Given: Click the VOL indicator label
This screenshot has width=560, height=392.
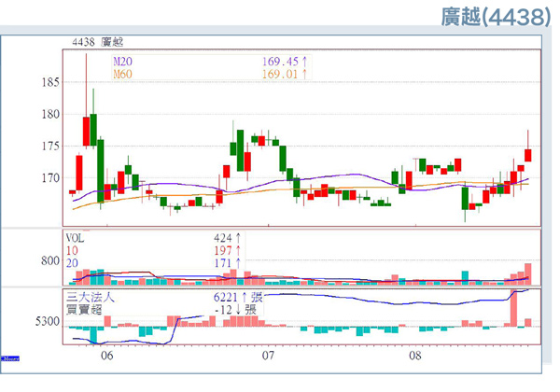Looking at the screenshot, I should tap(75, 237).
